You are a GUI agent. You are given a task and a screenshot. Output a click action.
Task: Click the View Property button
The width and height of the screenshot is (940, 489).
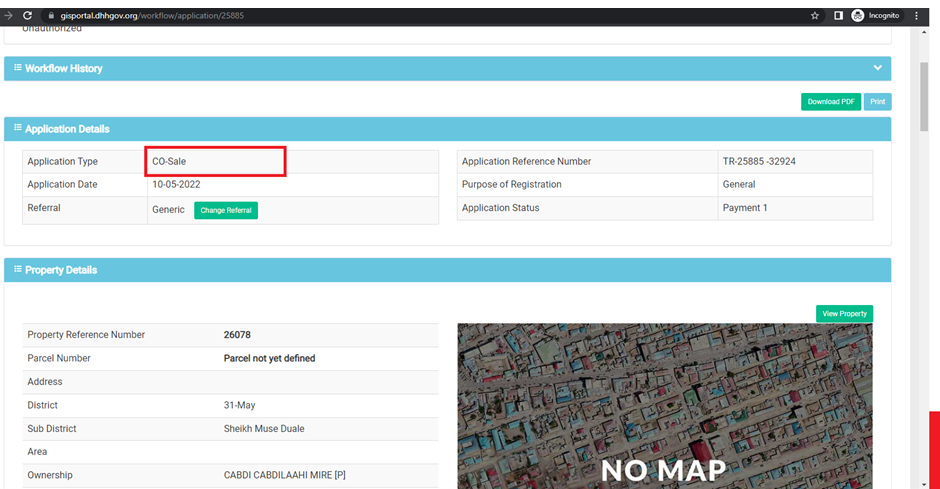(844, 313)
